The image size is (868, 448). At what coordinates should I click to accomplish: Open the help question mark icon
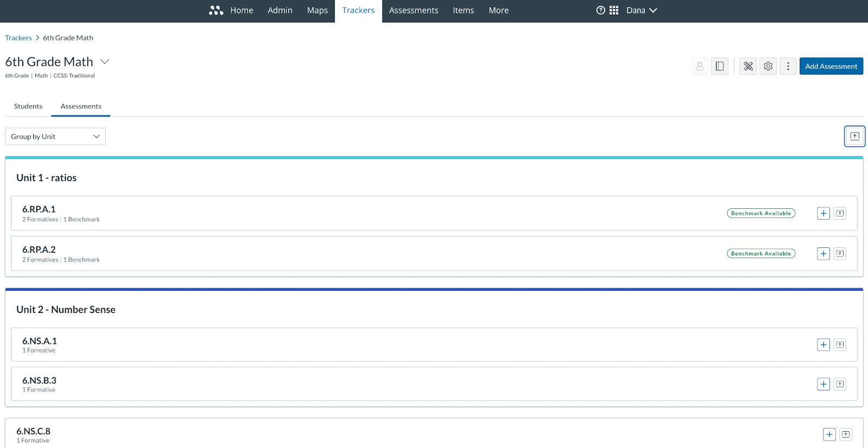pyautogui.click(x=601, y=10)
